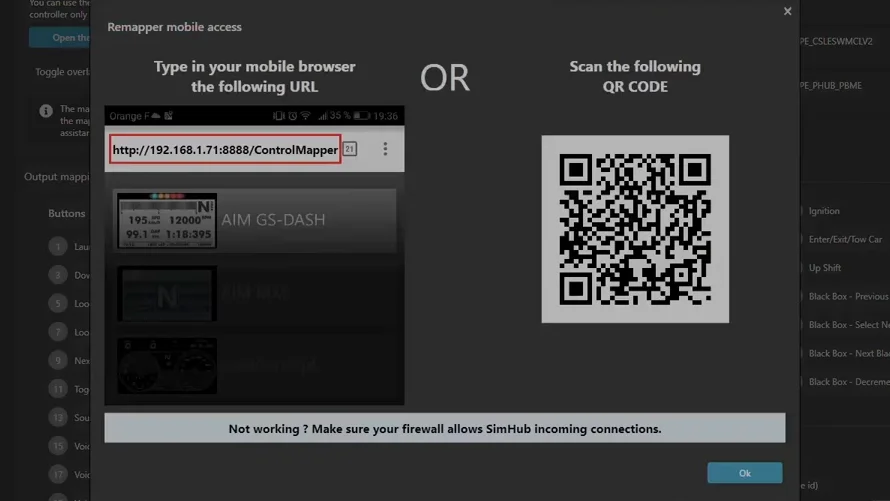890x501 pixels.
Task: Click the Black Box - Decrement entry
Action: tap(849, 381)
